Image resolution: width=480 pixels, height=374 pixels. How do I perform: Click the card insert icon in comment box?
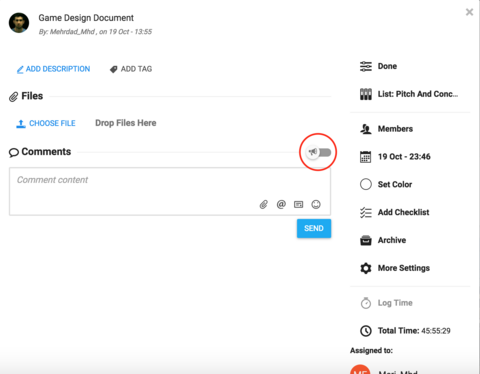point(299,204)
